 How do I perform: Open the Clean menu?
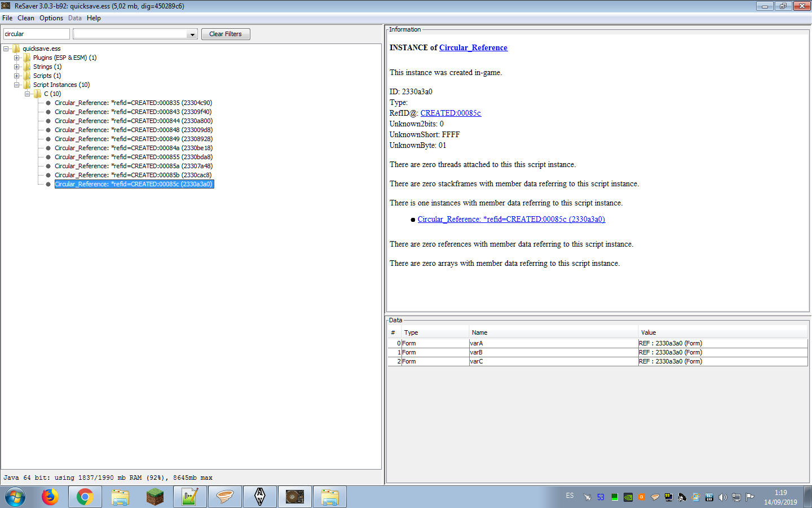click(26, 18)
